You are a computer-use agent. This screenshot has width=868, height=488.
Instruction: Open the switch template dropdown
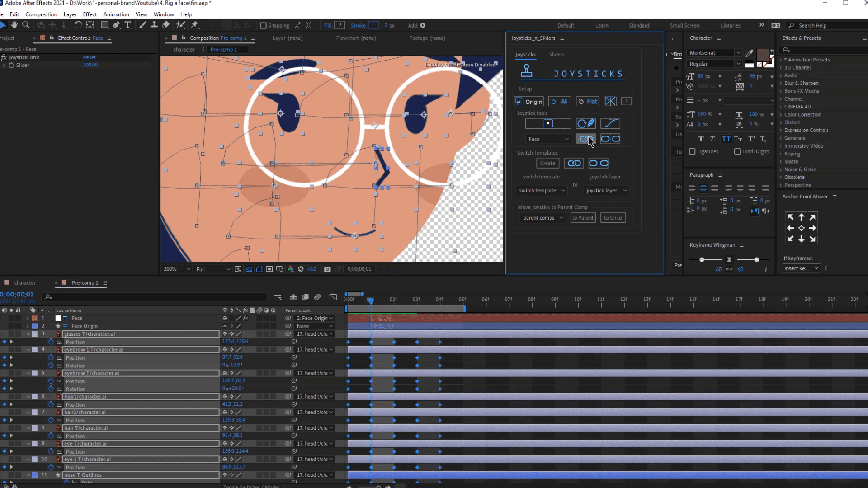542,191
